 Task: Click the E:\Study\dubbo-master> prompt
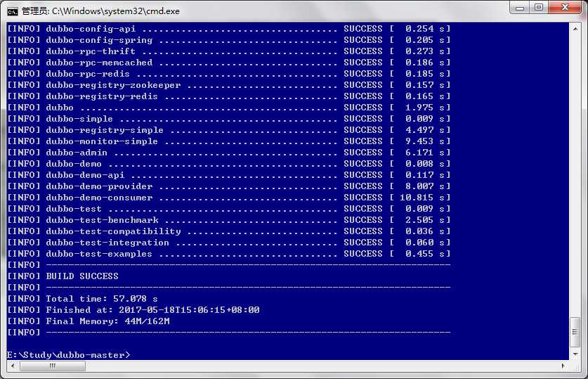coord(69,355)
